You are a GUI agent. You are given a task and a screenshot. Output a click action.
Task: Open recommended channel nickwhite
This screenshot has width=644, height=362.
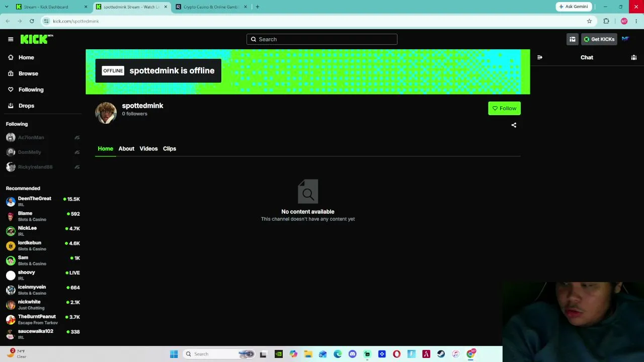(x=43, y=305)
